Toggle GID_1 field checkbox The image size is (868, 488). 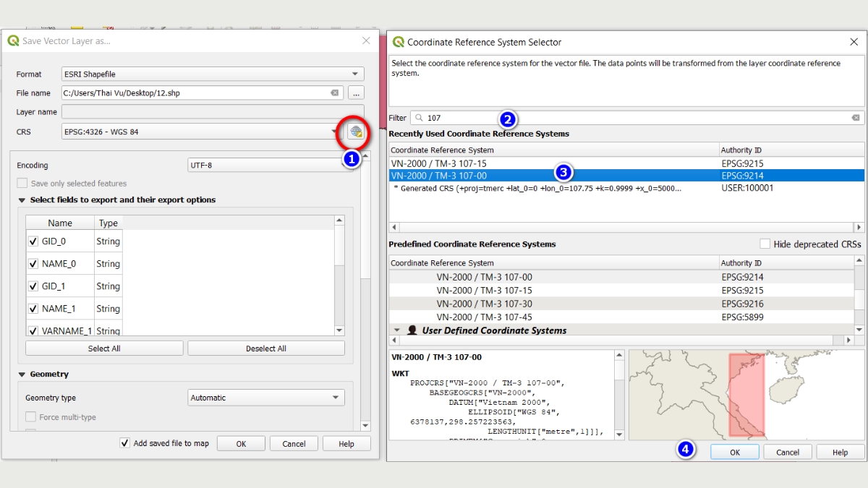(x=33, y=286)
